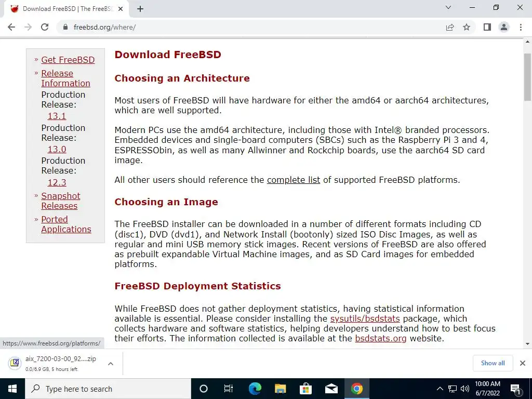The height and width of the screenshot is (399, 532).
Task: Open 12.3 production release link
Action: pos(57,182)
